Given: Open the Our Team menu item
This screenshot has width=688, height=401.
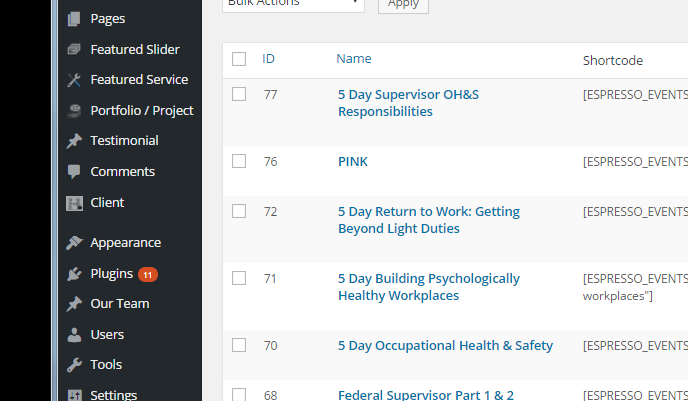Looking at the screenshot, I should click(120, 304).
